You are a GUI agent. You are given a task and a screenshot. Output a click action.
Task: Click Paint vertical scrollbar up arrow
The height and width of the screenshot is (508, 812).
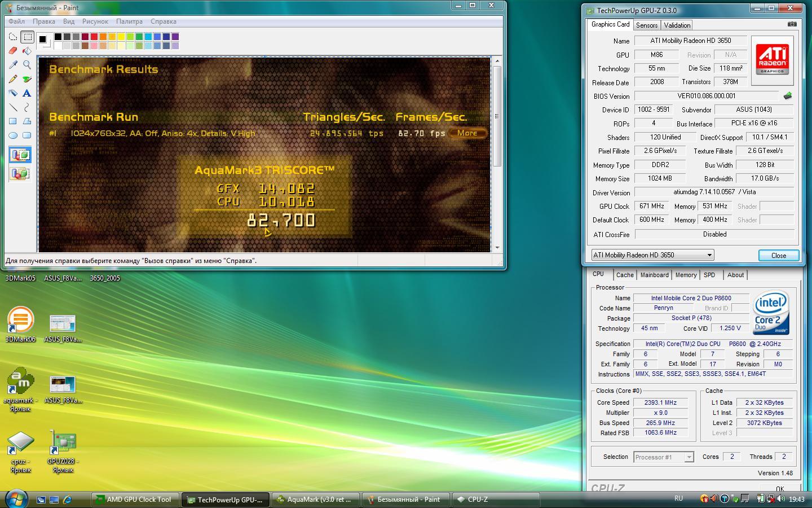[497, 61]
